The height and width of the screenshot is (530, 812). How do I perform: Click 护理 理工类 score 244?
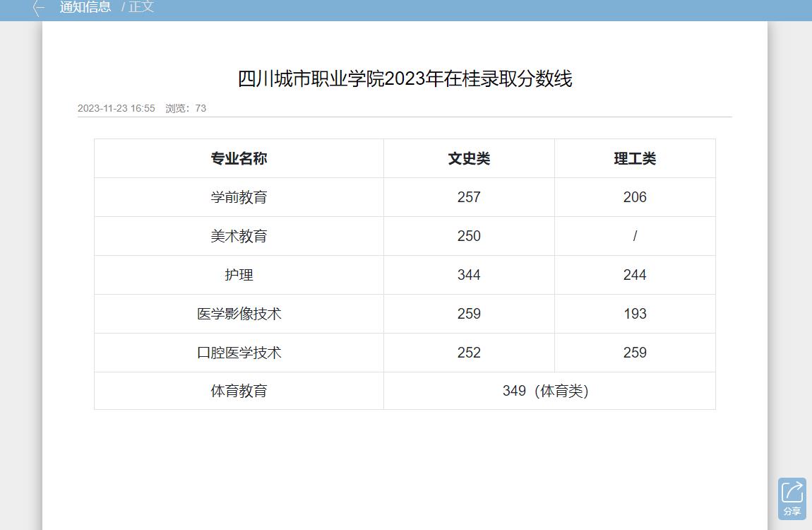click(635, 275)
